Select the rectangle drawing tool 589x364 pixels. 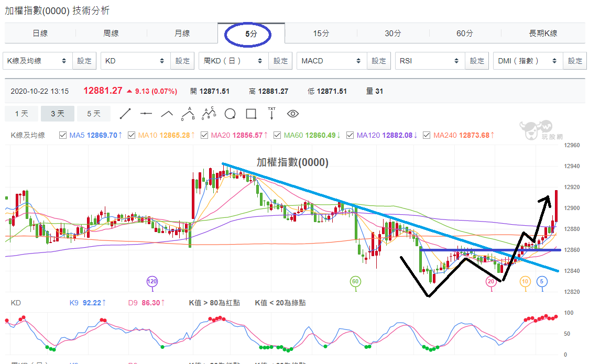(x=251, y=114)
